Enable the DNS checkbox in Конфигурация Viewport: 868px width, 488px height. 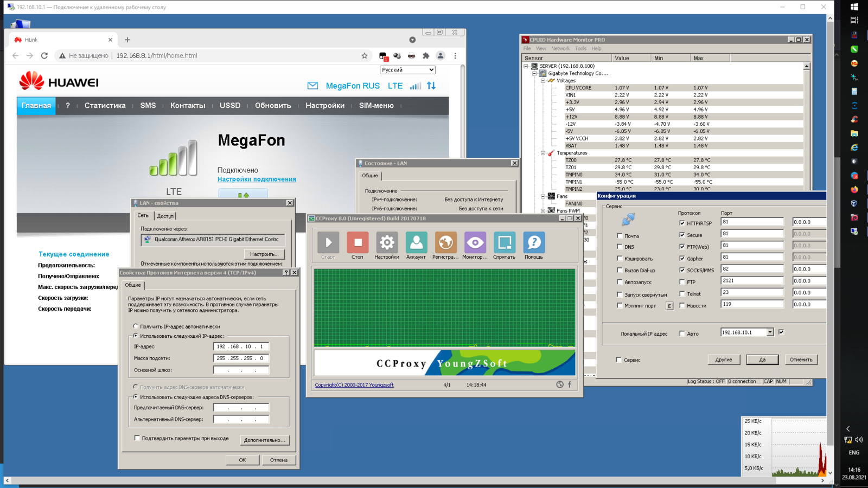point(620,247)
